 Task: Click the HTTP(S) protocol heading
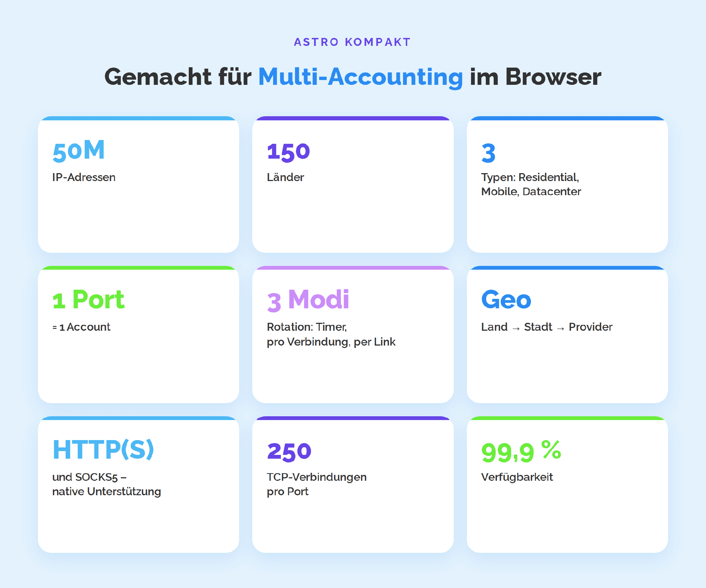[103, 449]
